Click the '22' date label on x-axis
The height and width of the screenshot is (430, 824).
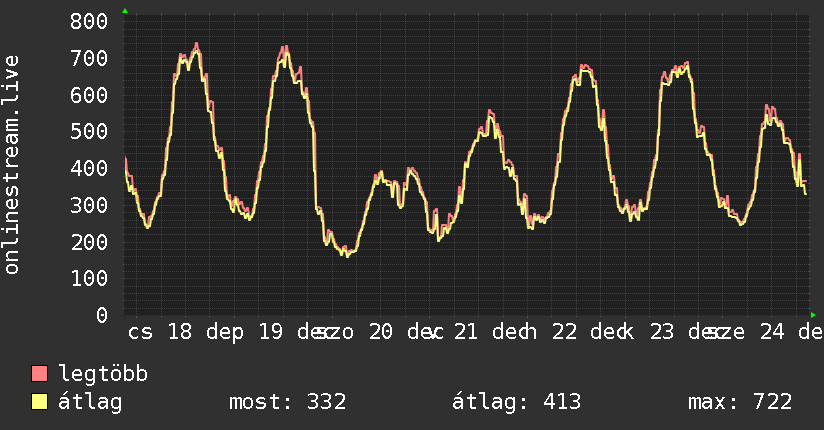(x=564, y=332)
